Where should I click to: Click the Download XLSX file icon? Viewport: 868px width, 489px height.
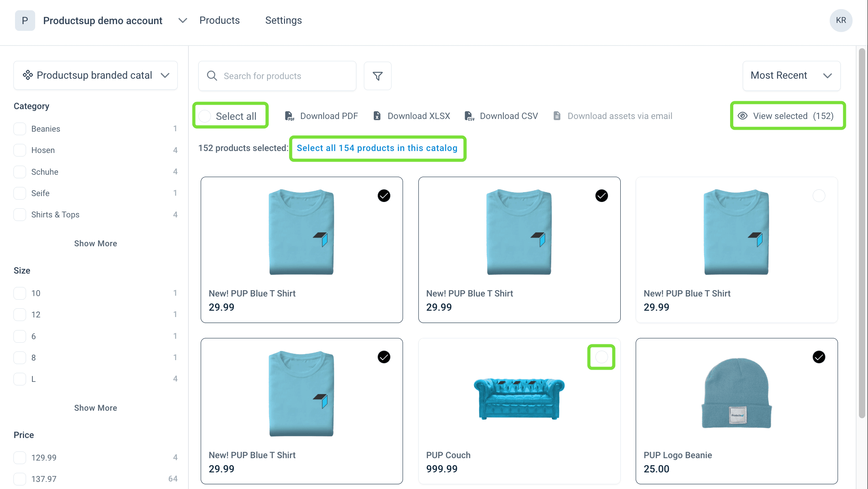pos(377,116)
